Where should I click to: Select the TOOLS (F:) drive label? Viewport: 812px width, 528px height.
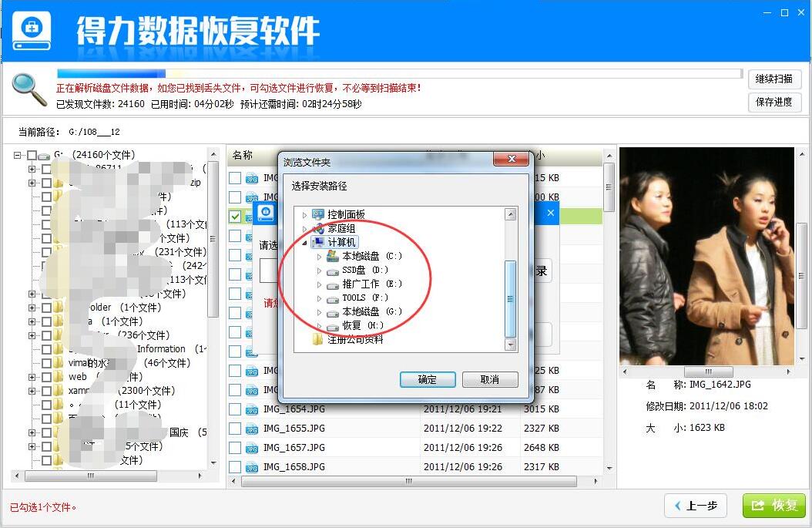tap(364, 298)
